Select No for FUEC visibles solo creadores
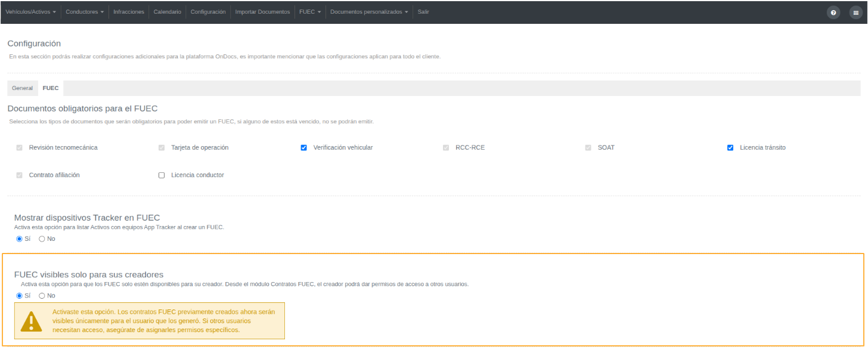The height and width of the screenshot is (353, 868). tap(42, 296)
